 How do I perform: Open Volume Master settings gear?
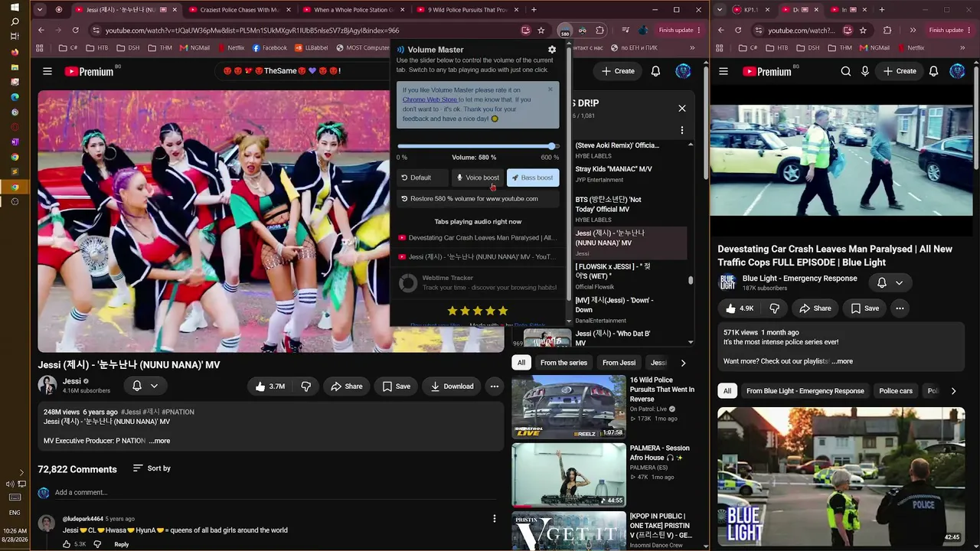pyautogui.click(x=552, y=50)
